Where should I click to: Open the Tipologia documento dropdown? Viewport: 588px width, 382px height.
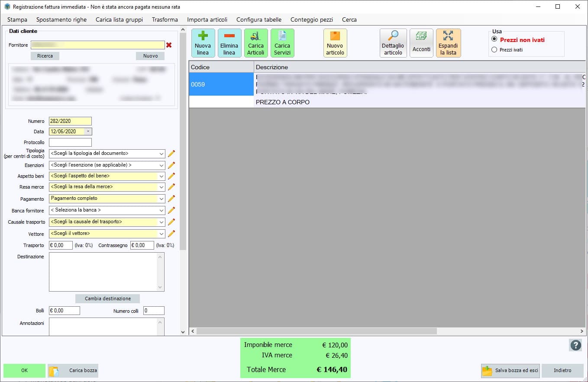click(x=162, y=154)
